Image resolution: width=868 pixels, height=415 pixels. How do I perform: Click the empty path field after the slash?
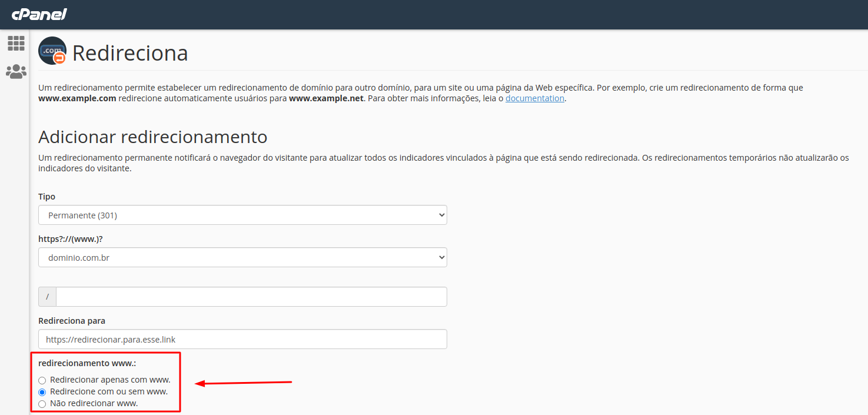coord(251,297)
